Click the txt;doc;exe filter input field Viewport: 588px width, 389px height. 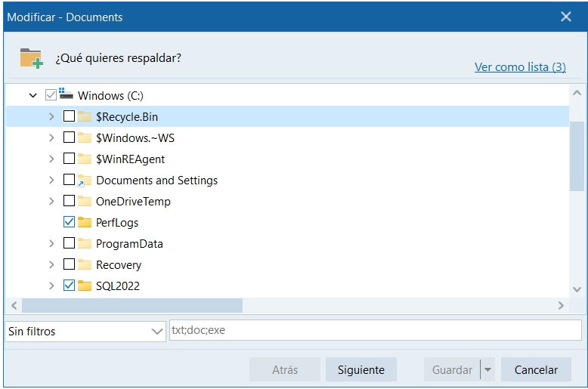(375, 331)
